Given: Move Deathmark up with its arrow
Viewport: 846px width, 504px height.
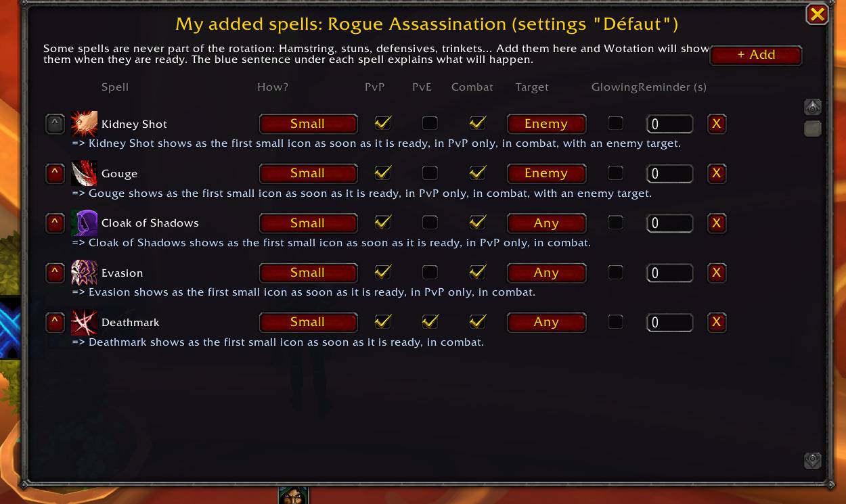Looking at the screenshot, I should [55, 322].
